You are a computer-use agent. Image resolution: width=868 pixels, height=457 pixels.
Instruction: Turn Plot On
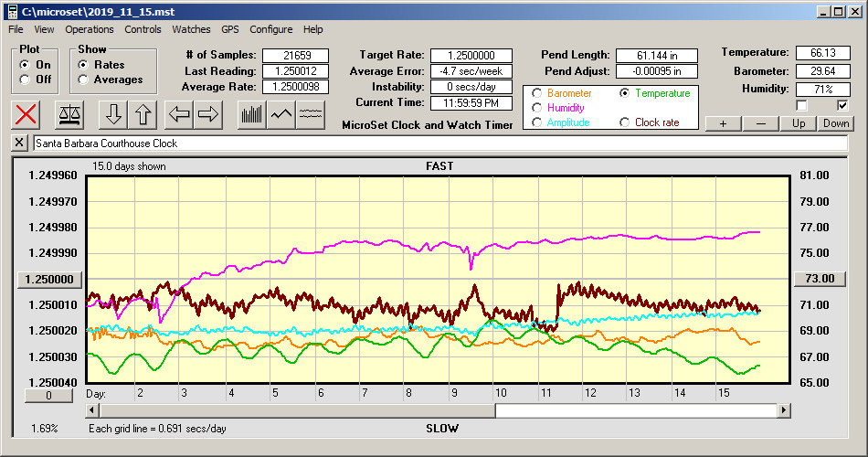pyautogui.click(x=25, y=64)
